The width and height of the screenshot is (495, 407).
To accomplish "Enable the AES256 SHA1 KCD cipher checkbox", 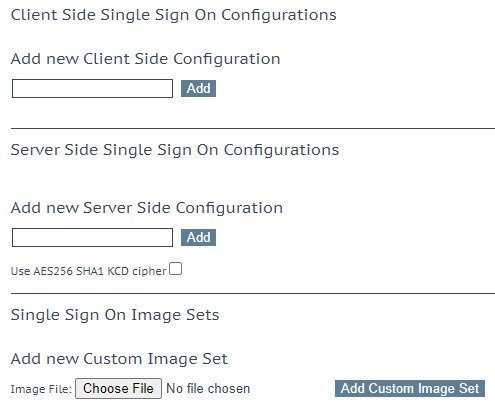I will [x=175, y=269].
